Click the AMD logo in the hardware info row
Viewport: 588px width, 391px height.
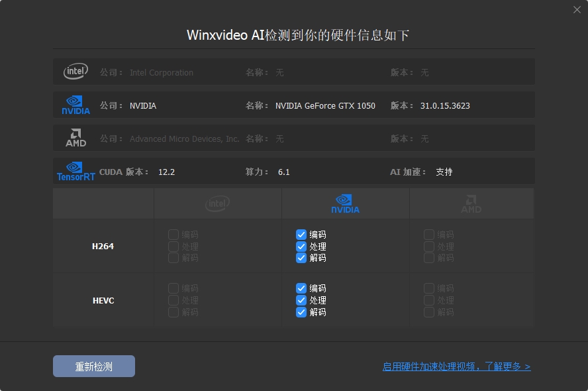click(75, 138)
